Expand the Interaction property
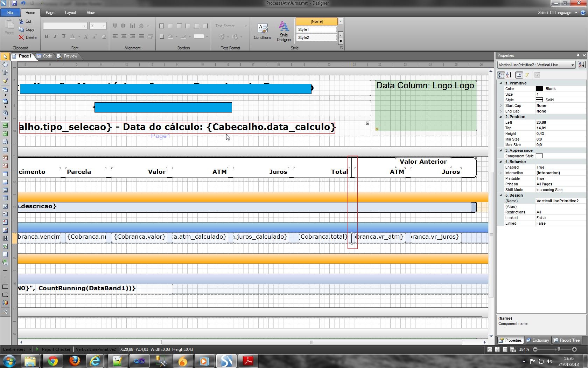This screenshot has width=588, height=368. tap(500, 173)
